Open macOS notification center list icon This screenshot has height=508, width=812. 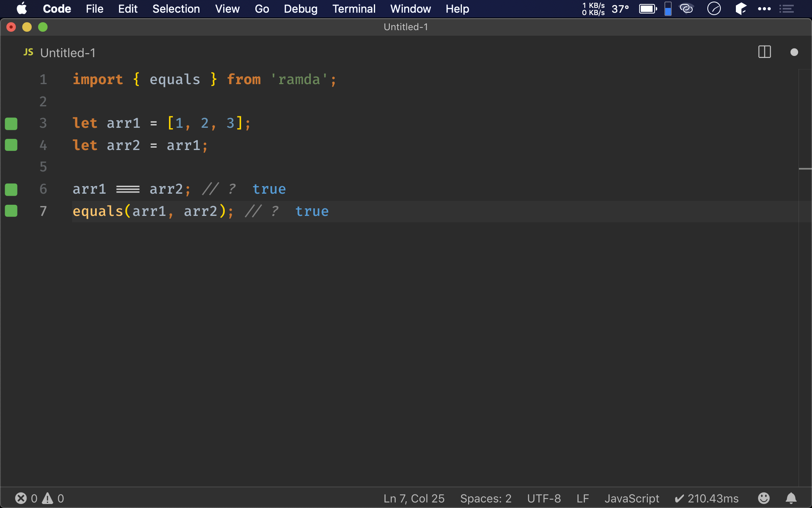[786, 9]
